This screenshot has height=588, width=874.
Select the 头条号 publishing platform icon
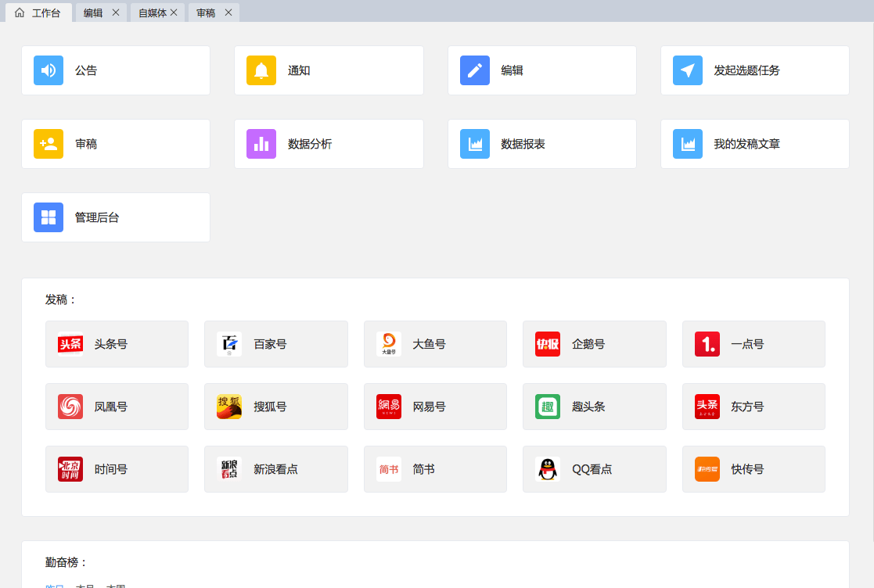tap(70, 344)
